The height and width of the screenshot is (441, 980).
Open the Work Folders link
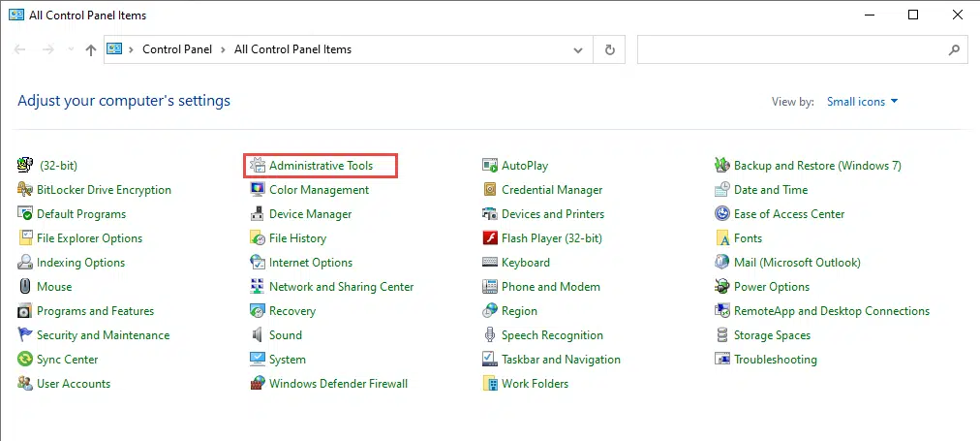[x=535, y=384]
